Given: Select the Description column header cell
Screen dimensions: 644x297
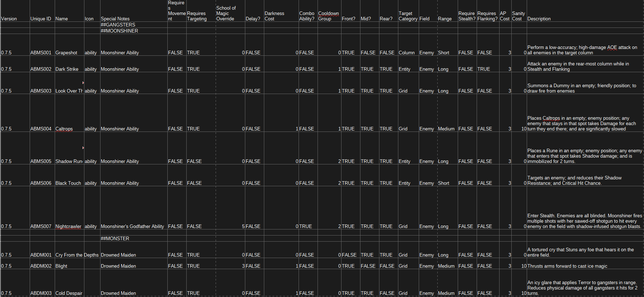Looking at the screenshot, I should pos(539,19).
